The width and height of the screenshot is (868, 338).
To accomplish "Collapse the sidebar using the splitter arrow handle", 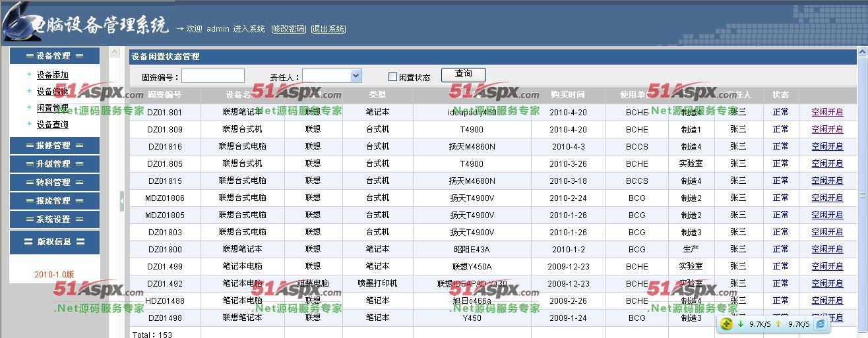I will click(x=122, y=201).
